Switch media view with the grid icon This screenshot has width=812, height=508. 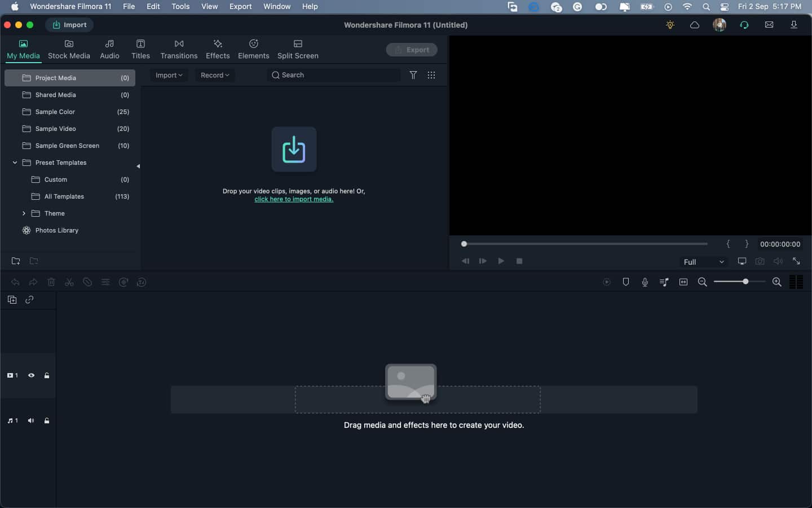[431, 75]
